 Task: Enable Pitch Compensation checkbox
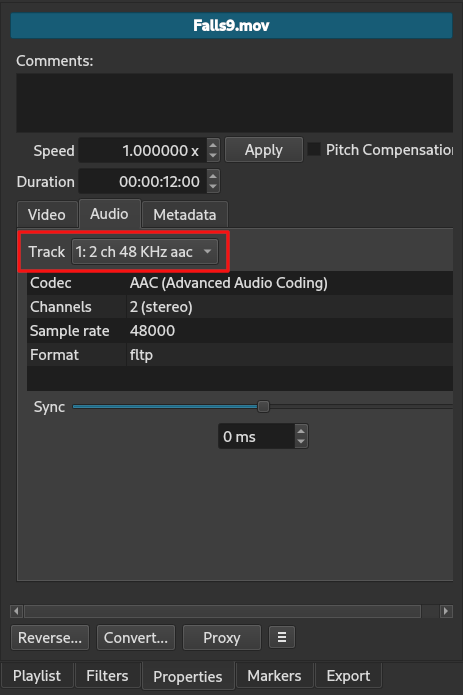[314, 149]
